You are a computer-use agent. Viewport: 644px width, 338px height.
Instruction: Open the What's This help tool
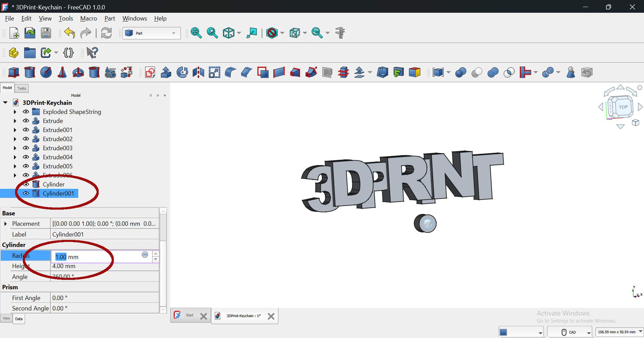pyautogui.click(x=92, y=53)
